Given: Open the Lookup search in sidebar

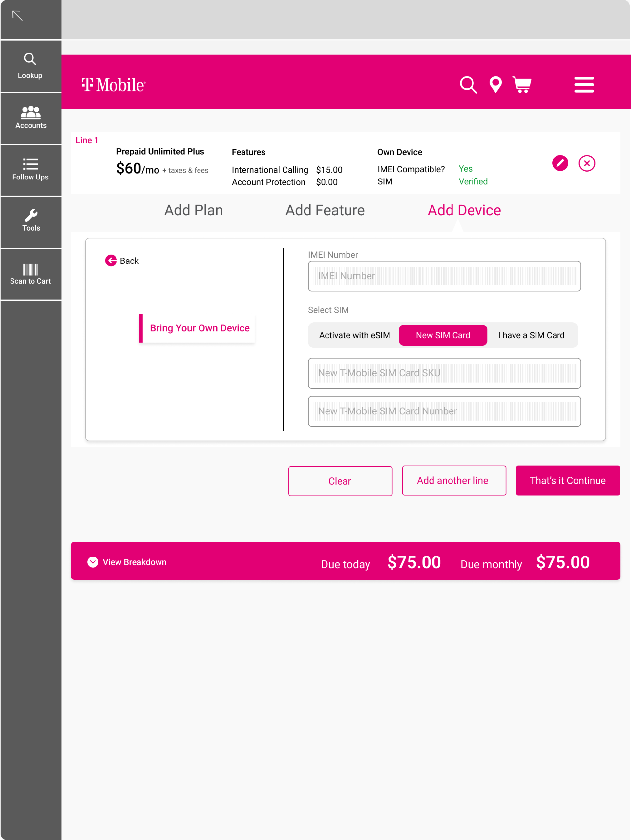Looking at the screenshot, I should (30, 65).
